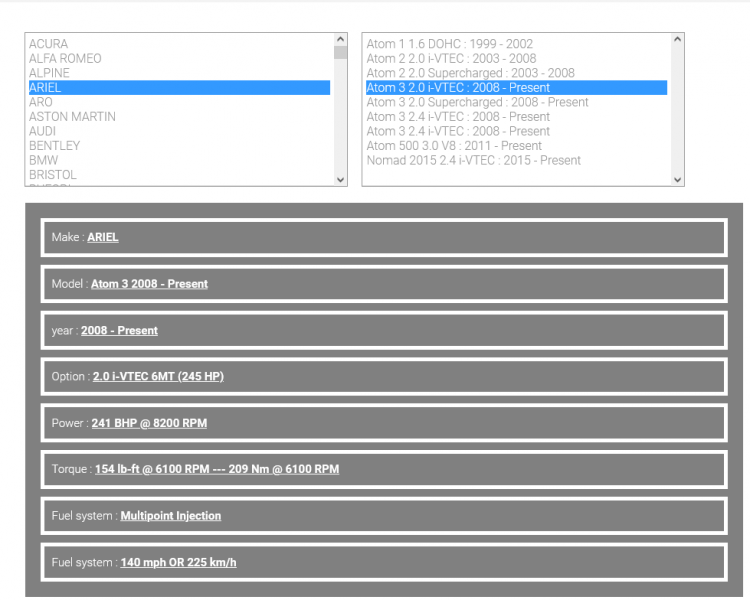Select Atom 500 3.0 V8 : 2011 - Present
The width and height of the screenshot is (750, 600).
(x=517, y=145)
